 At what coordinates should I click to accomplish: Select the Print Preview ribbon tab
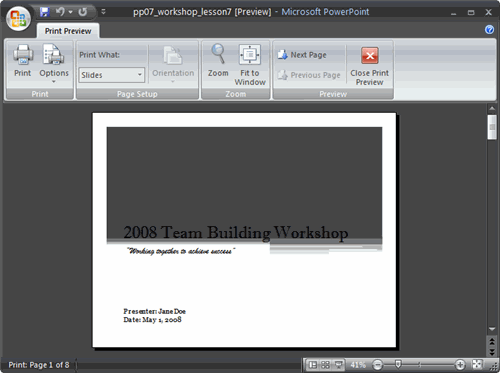(x=68, y=31)
